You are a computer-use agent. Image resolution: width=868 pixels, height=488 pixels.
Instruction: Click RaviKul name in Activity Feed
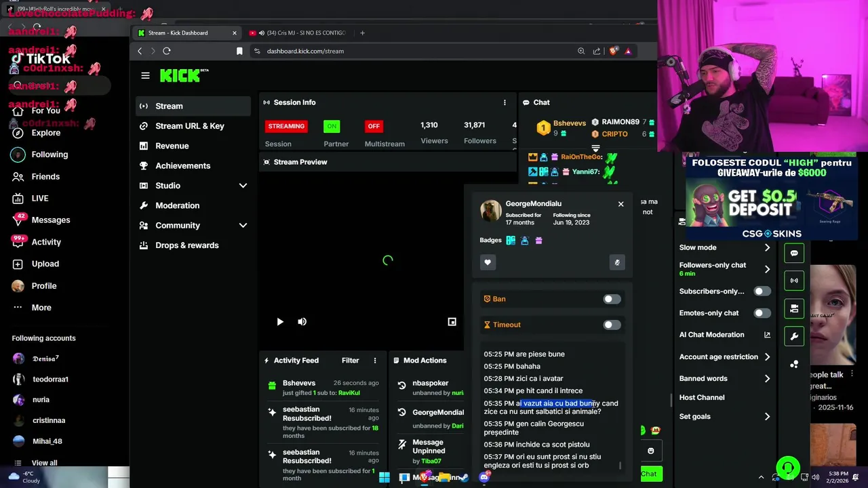[x=349, y=392]
